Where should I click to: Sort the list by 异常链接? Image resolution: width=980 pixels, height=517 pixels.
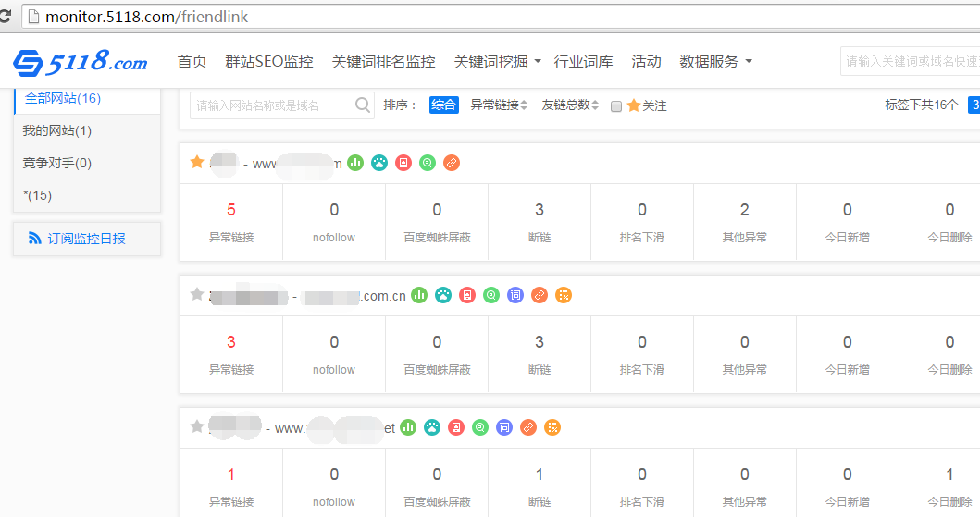[499, 105]
